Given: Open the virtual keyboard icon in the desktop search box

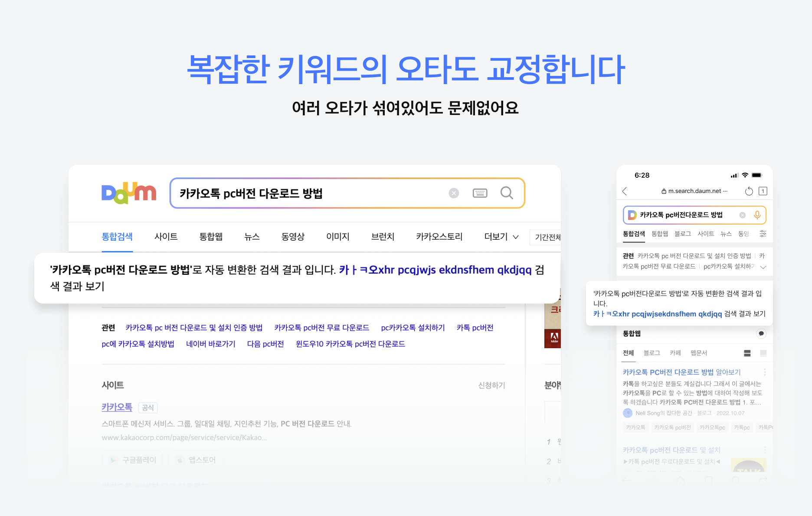Looking at the screenshot, I should [x=480, y=193].
